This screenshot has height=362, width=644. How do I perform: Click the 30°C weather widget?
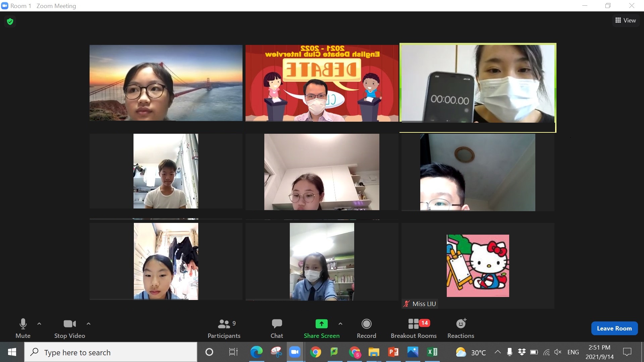(470, 352)
